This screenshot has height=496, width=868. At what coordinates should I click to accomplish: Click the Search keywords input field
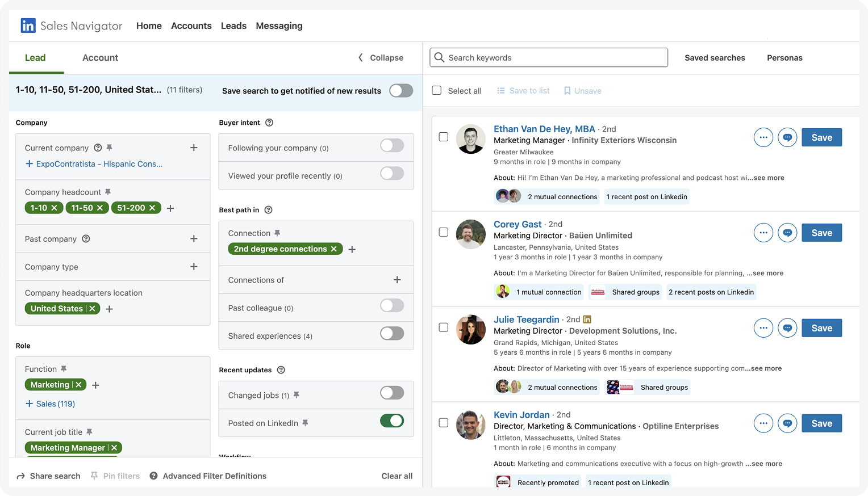coord(548,58)
